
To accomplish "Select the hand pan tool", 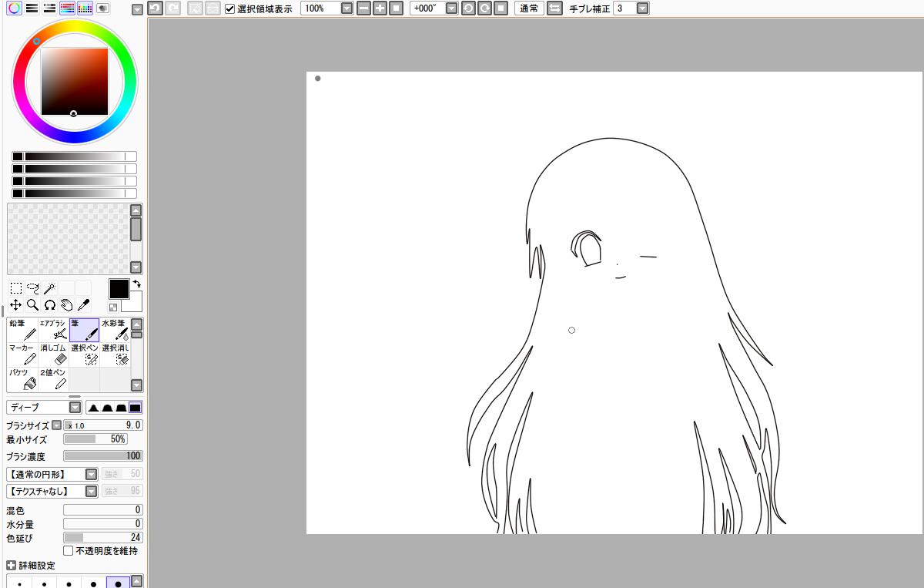I will point(66,305).
